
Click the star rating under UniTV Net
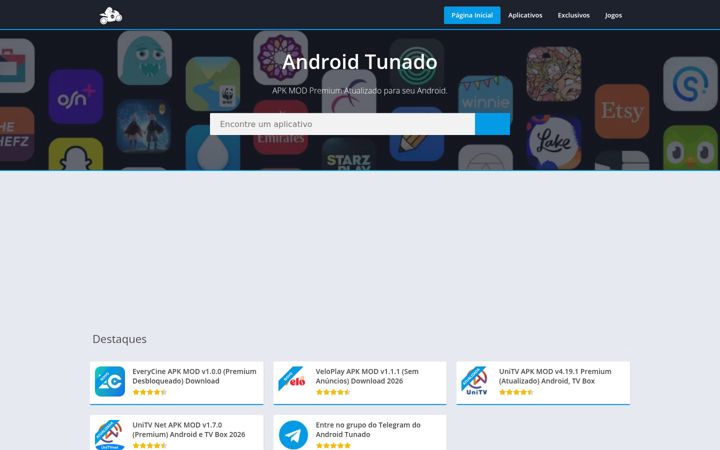tap(149, 445)
